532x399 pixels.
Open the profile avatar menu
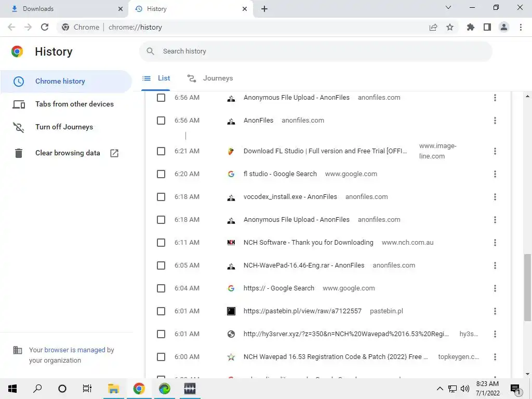point(504,27)
